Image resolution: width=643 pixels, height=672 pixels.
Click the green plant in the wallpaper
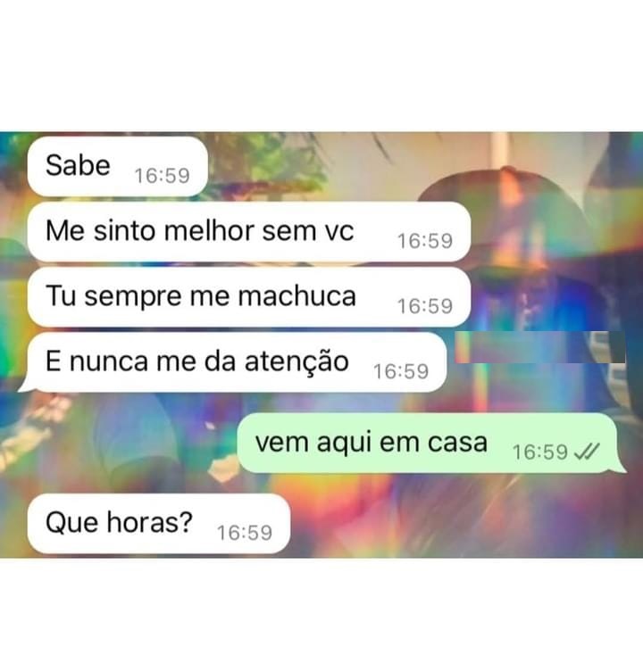coord(274,161)
